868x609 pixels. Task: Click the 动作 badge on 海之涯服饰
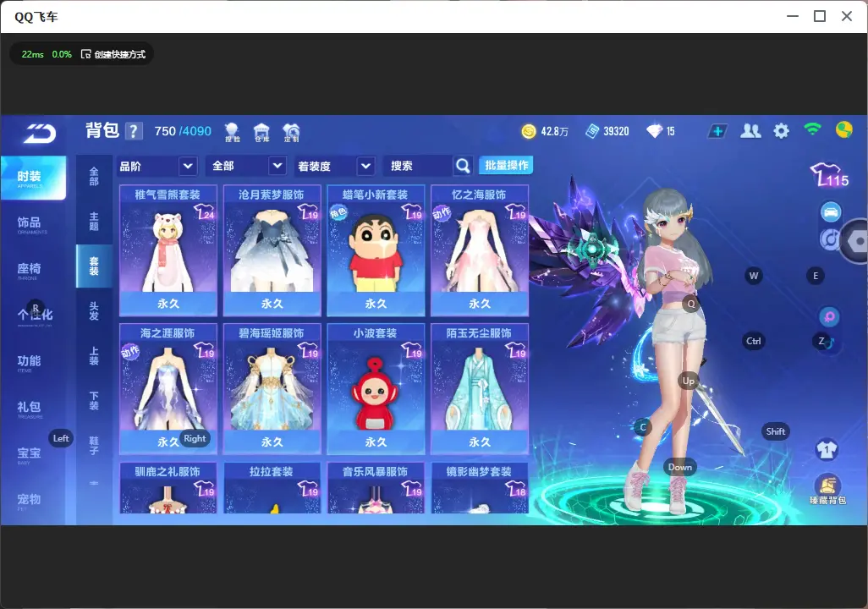click(x=130, y=351)
